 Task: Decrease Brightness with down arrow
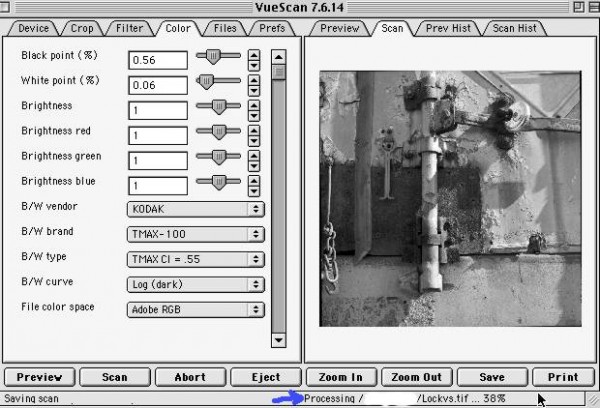[x=254, y=116]
